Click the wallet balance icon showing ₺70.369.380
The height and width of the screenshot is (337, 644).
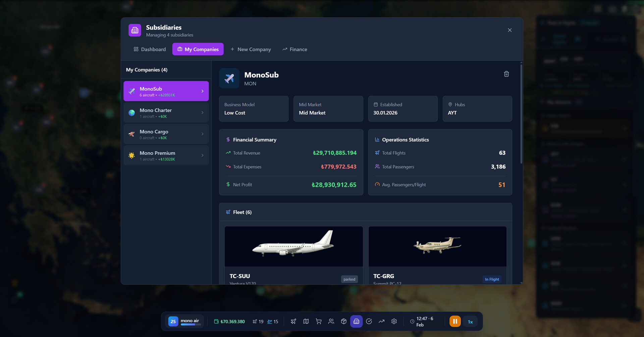216,321
